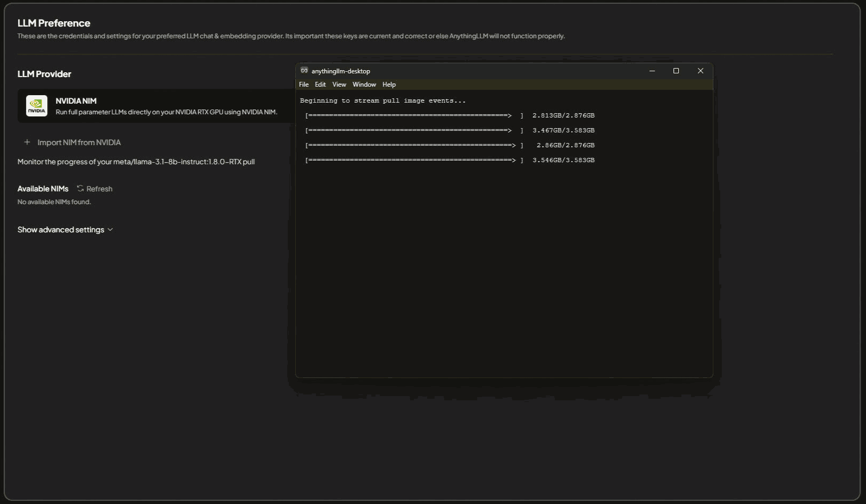Open the View menu
The width and height of the screenshot is (866, 504).
[339, 85]
